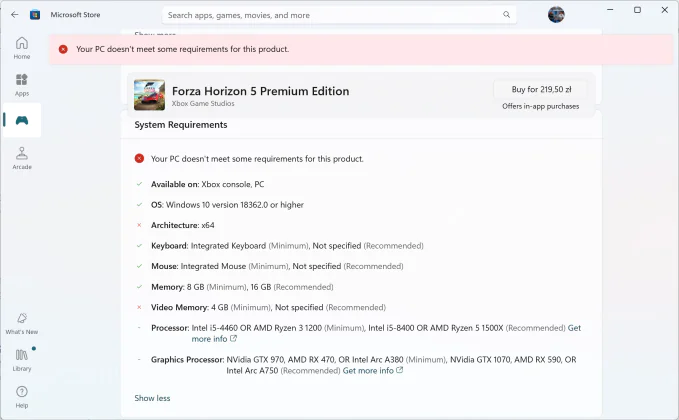679x420 pixels.
Task: Open the user profile avatar
Action: [x=556, y=15]
